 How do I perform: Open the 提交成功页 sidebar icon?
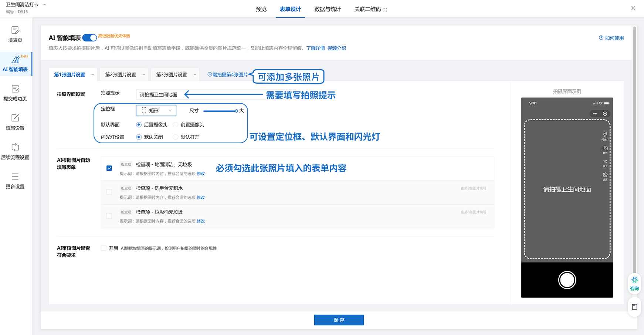click(x=15, y=89)
